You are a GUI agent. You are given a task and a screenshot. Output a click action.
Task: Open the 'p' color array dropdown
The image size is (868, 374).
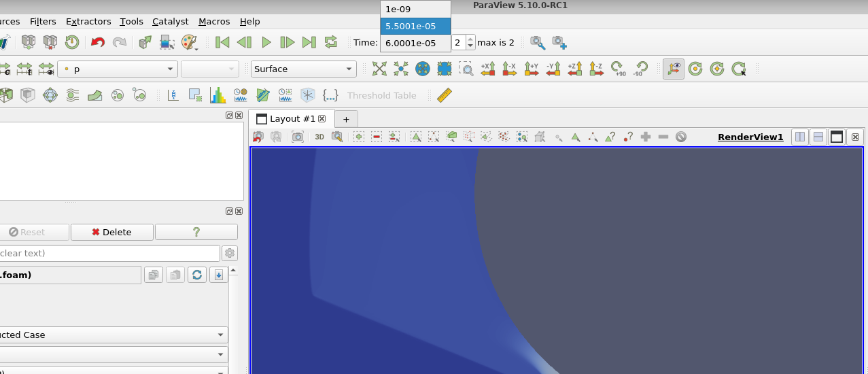click(x=118, y=69)
